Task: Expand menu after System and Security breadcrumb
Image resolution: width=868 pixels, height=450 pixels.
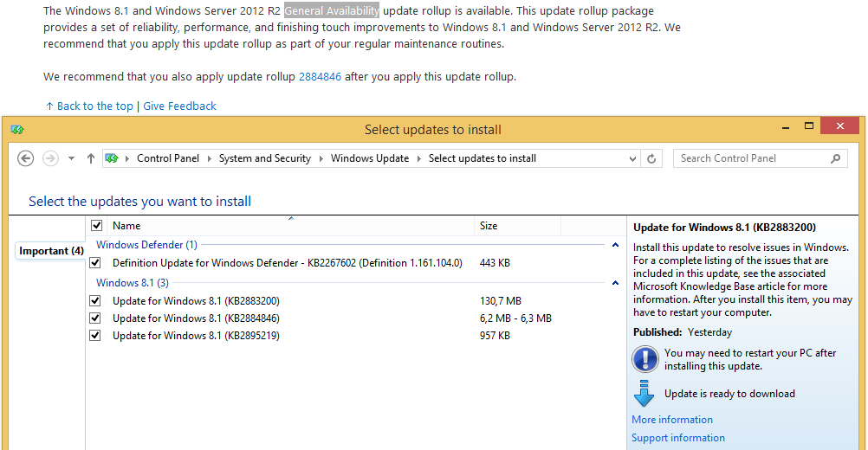Action: pos(321,158)
